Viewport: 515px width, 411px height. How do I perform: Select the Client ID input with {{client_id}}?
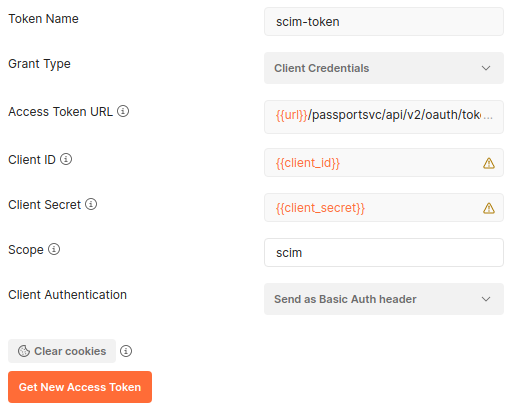[x=384, y=163]
